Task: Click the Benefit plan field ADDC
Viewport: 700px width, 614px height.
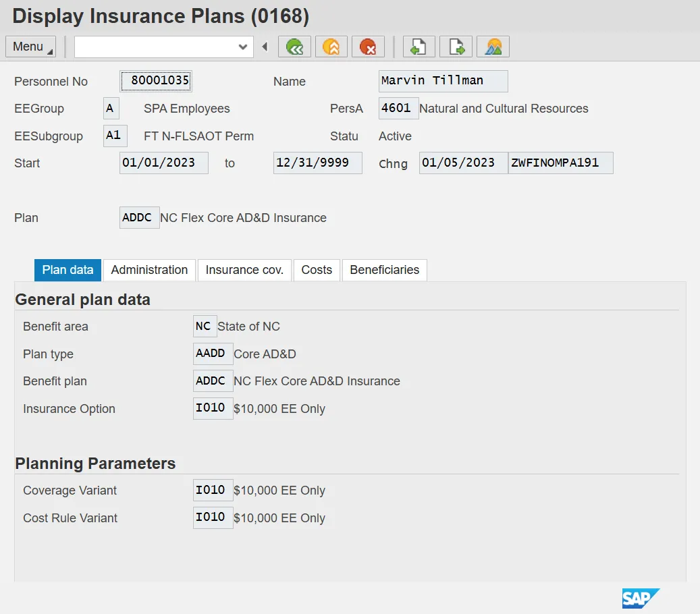Action: point(213,381)
